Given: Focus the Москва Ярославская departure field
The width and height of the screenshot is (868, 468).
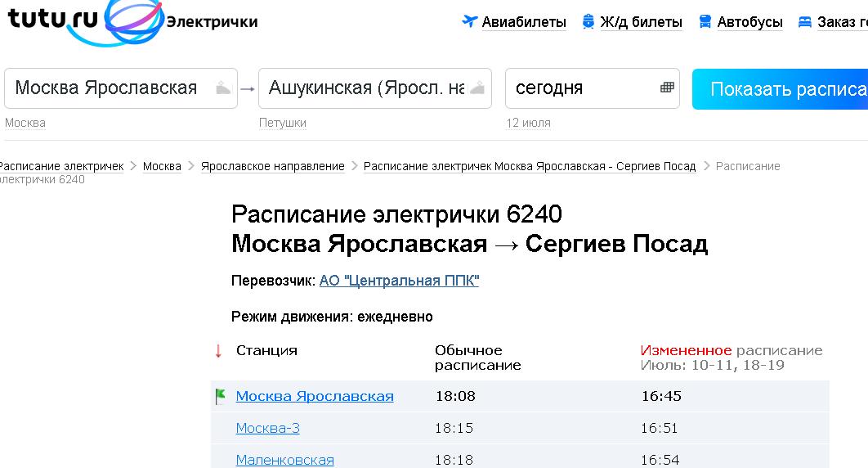Looking at the screenshot, I should click(x=121, y=88).
